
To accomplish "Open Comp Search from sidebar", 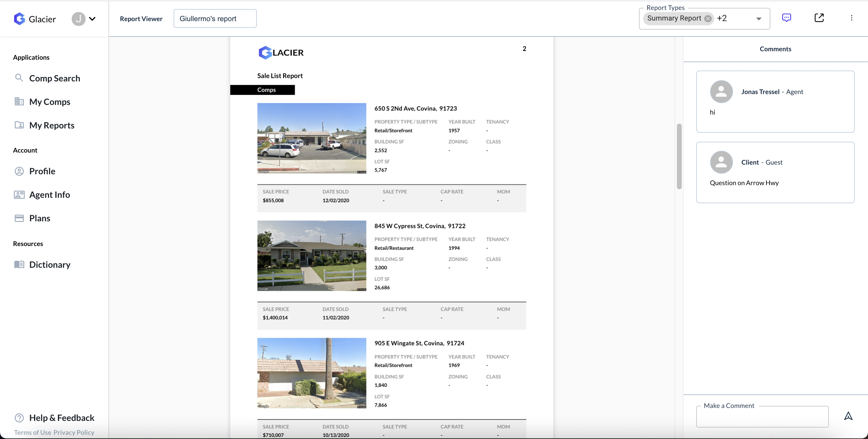I will point(55,78).
